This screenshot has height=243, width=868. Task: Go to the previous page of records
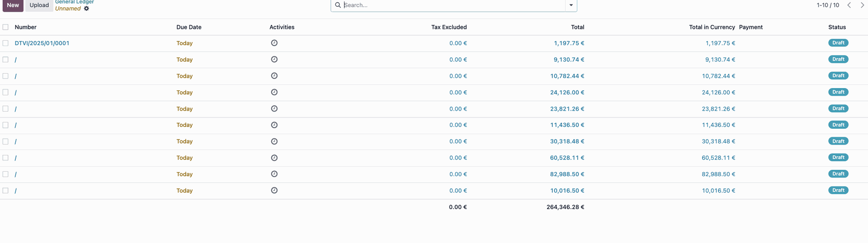click(849, 5)
